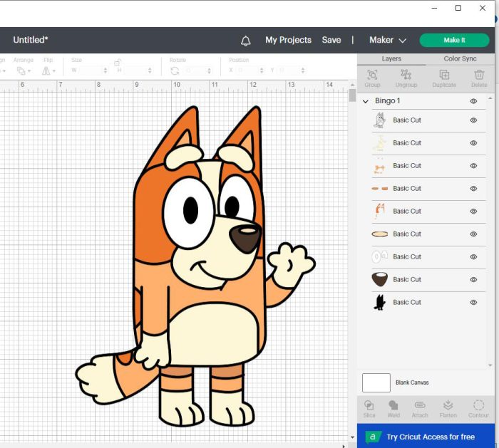Viewport: 499px width, 448px height.
Task: Click the Bingo 1 group name
Action: point(387,101)
